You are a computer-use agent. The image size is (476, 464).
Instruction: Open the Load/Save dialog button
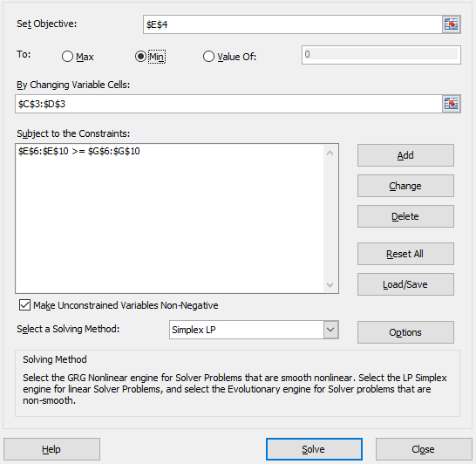click(x=405, y=284)
